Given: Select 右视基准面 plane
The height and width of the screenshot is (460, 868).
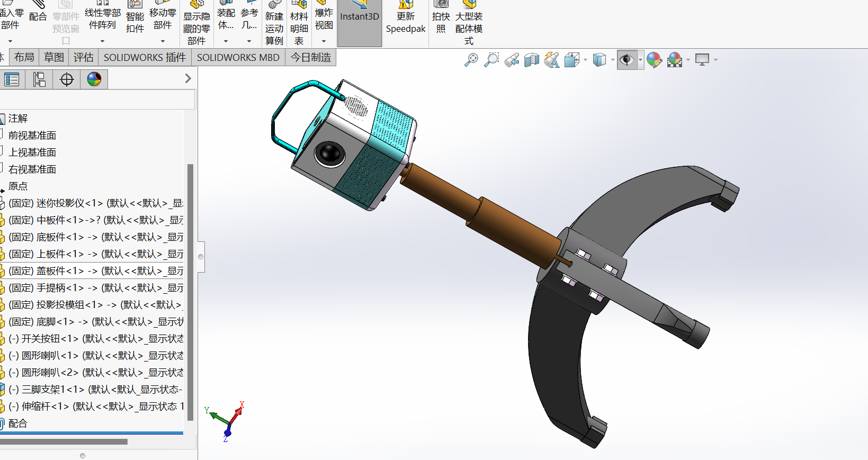Looking at the screenshot, I should (x=32, y=169).
